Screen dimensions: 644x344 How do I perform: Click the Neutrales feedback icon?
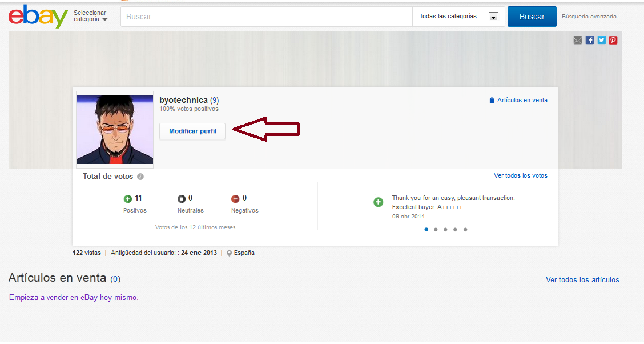point(182,199)
